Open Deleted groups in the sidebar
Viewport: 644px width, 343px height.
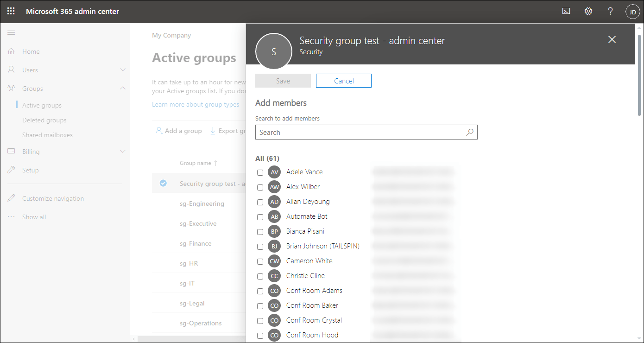pyautogui.click(x=44, y=120)
